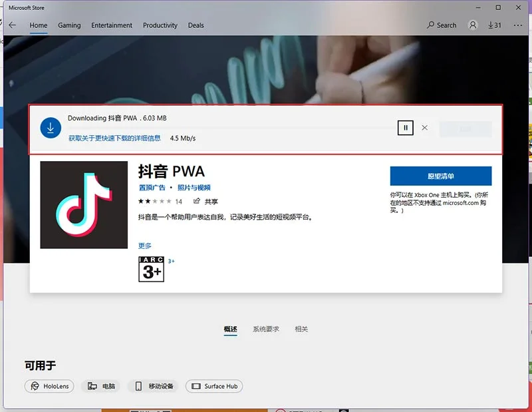
Task: Expand description with the 更多 link
Action: [145, 246]
